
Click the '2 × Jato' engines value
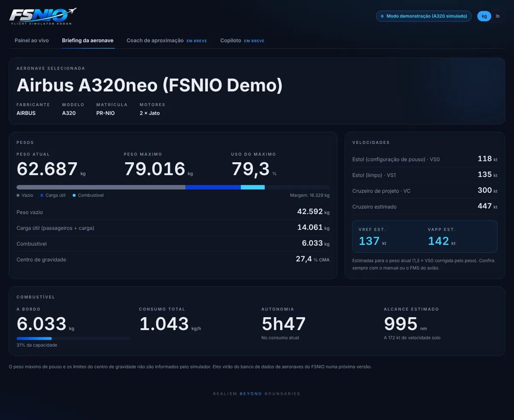(149, 113)
